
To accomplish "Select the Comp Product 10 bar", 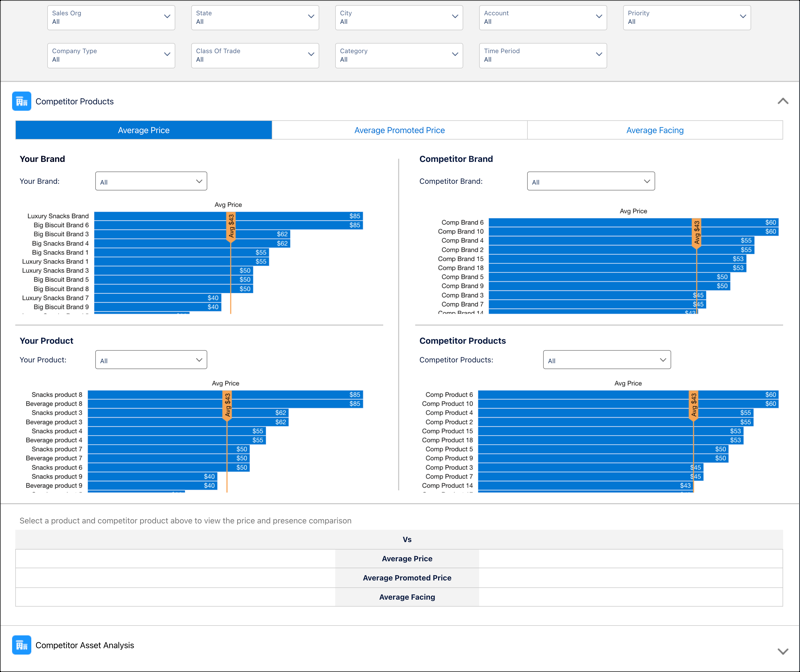I will point(629,404).
